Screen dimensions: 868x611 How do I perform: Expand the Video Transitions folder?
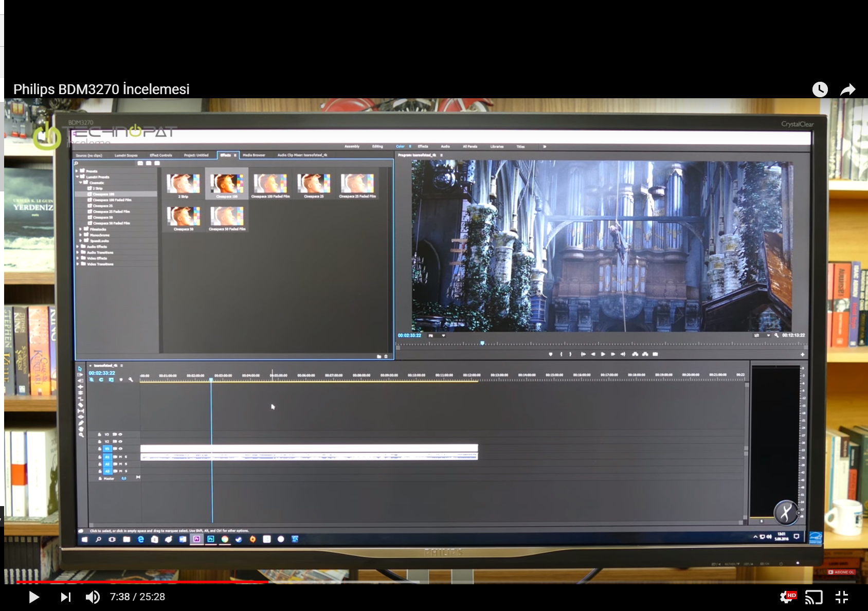[77, 264]
